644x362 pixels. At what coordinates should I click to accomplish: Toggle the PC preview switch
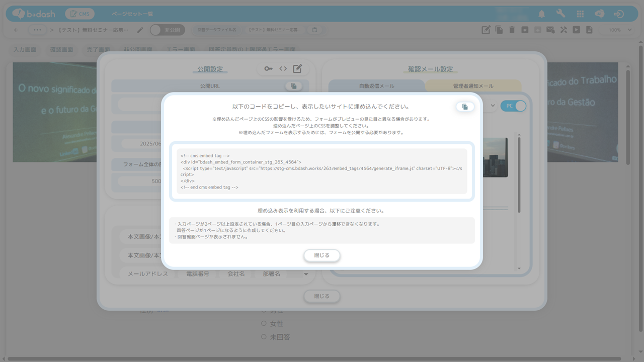[x=514, y=106]
